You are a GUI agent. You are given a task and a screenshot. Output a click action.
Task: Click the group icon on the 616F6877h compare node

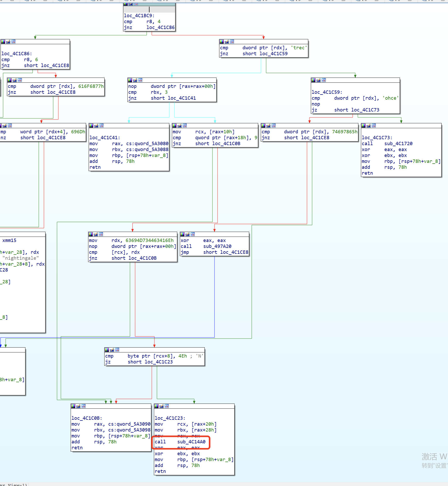point(20,80)
